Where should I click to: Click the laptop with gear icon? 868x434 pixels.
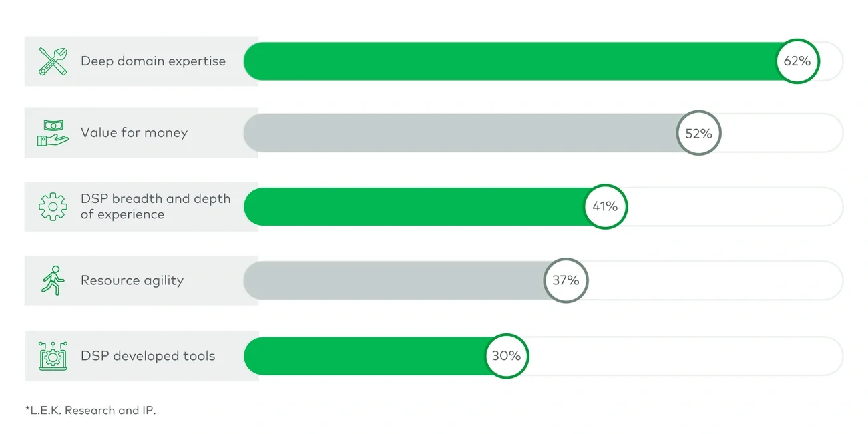(53, 355)
